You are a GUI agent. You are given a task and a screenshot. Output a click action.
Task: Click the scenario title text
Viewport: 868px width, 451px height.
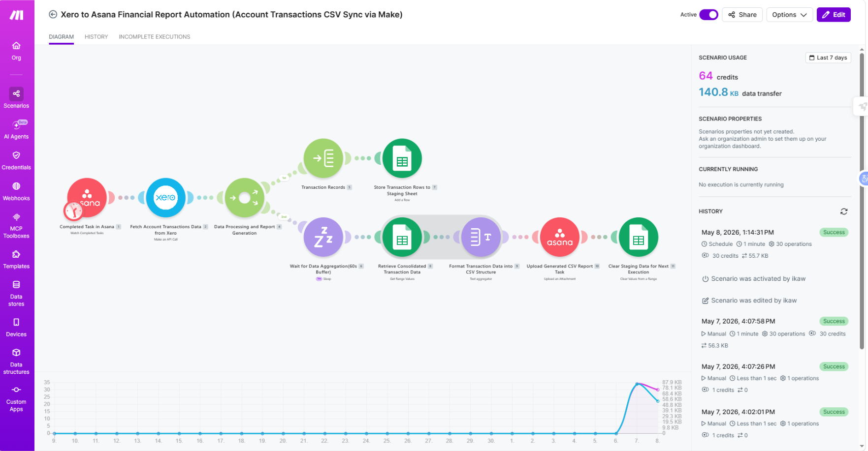(231, 15)
